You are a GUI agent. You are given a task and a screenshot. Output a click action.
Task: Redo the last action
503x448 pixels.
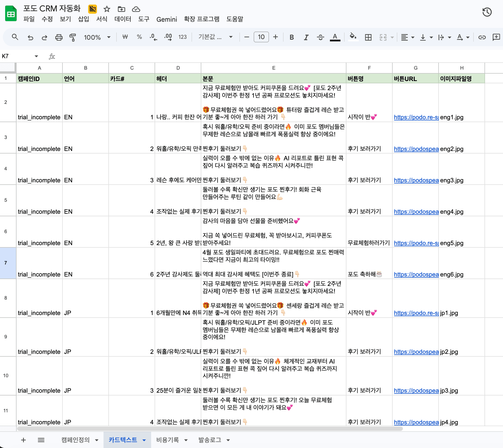44,37
